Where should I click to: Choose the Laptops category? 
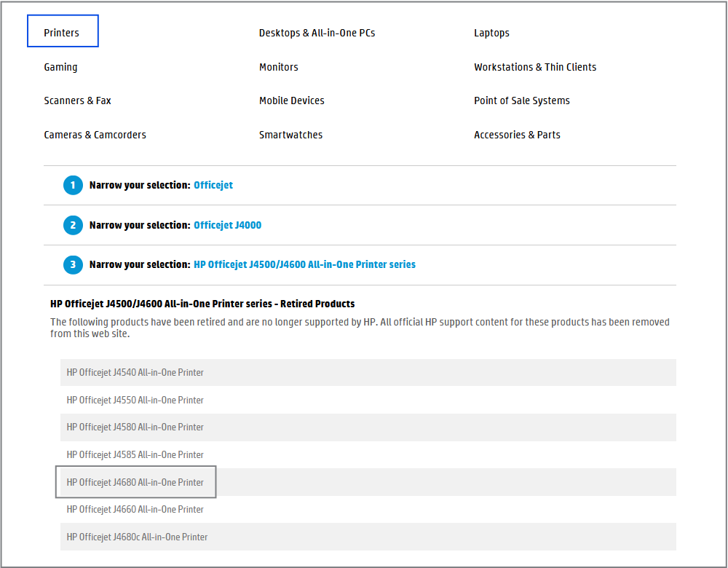point(491,33)
